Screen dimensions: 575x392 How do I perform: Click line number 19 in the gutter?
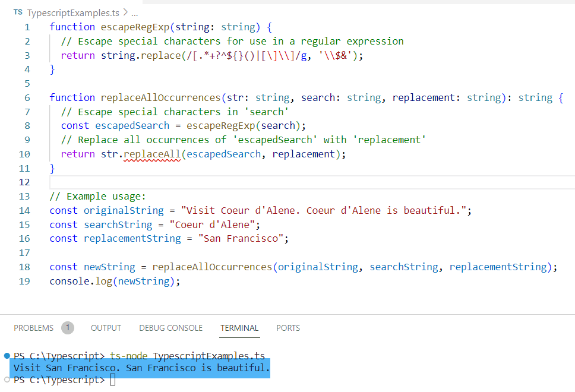coord(24,282)
